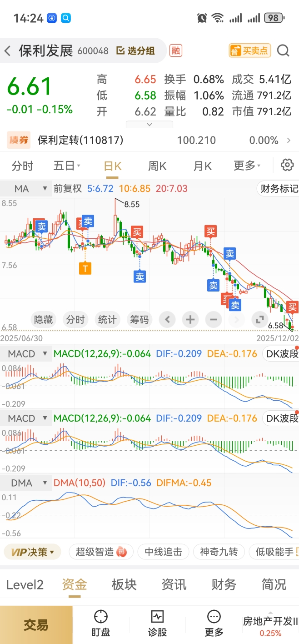Tap the Wi-Fi status icon
Screen dimensions: 299x644
tap(218, 18)
